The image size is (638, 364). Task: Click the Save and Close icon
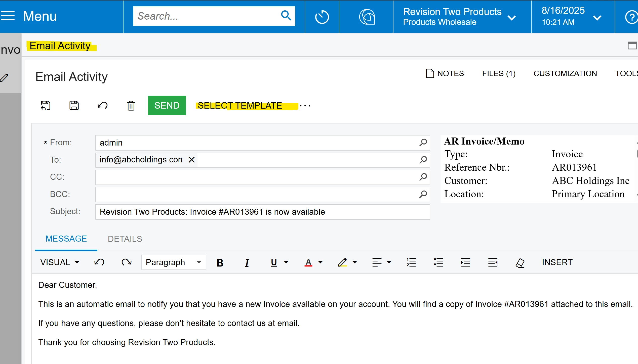(x=46, y=105)
